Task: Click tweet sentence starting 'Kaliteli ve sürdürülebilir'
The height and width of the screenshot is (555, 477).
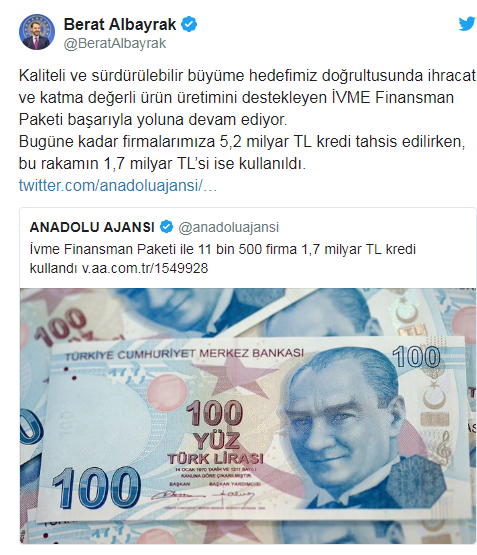Action: click(247, 97)
